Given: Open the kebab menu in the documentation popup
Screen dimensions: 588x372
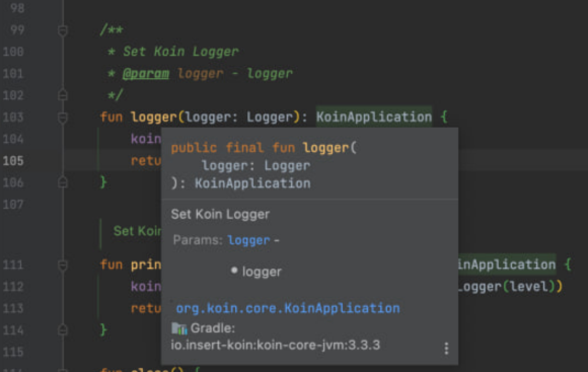Looking at the screenshot, I should coord(447,348).
